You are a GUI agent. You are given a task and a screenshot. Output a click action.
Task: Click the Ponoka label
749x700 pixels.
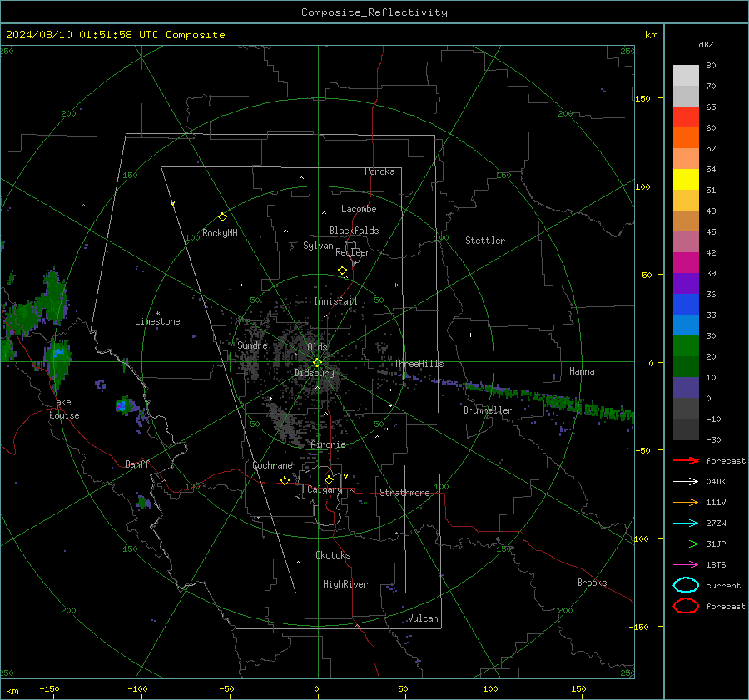coord(379,171)
